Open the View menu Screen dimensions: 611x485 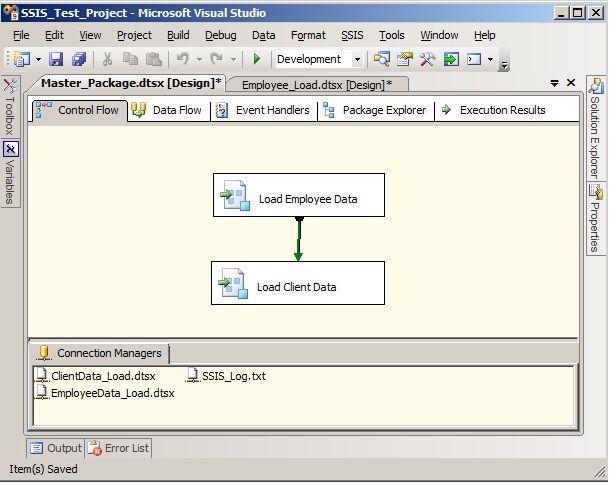pos(90,35)
